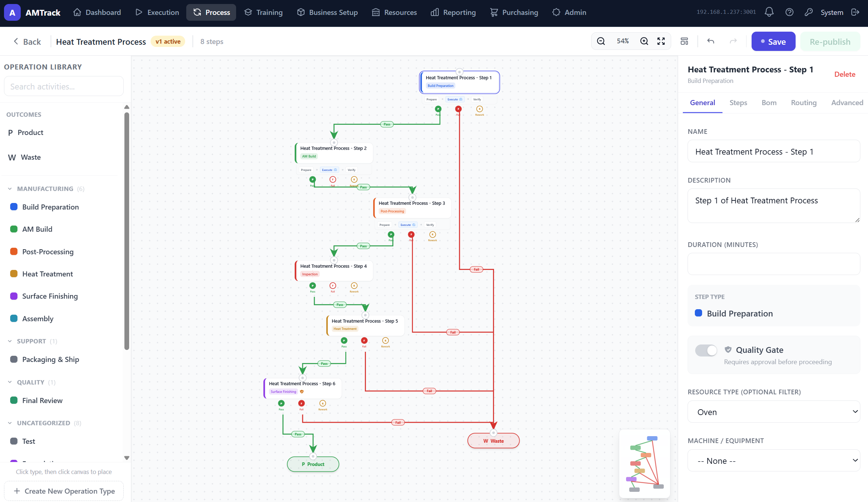This screenshot has height=502, width=868.
Task: Click the logout icon
Action: [x=856, y=12]
